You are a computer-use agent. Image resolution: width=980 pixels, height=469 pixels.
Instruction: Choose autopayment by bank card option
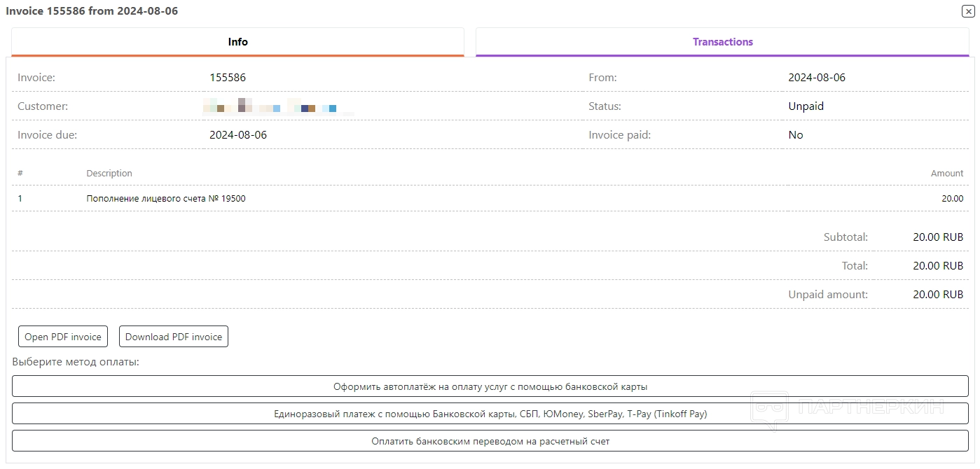tap(490, 386)
